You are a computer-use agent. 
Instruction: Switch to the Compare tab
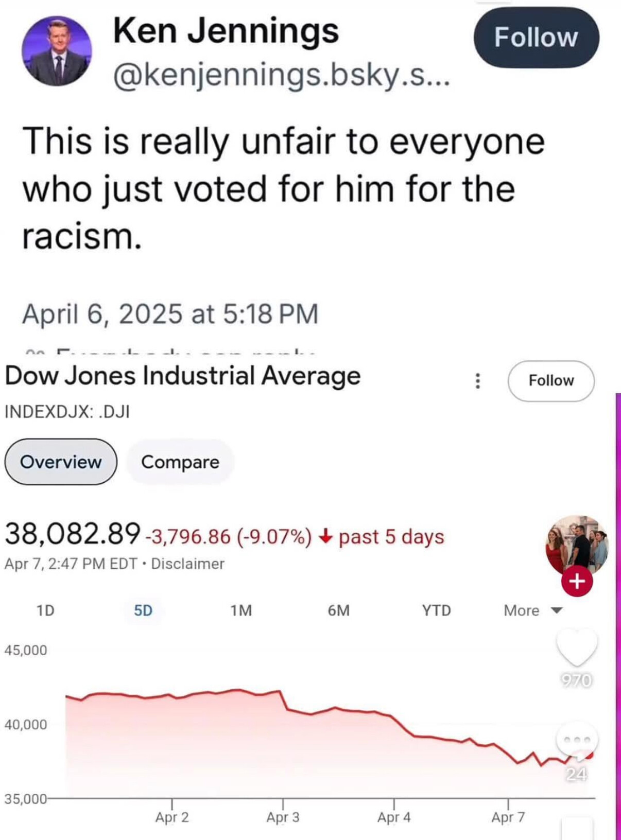(180, 462)
